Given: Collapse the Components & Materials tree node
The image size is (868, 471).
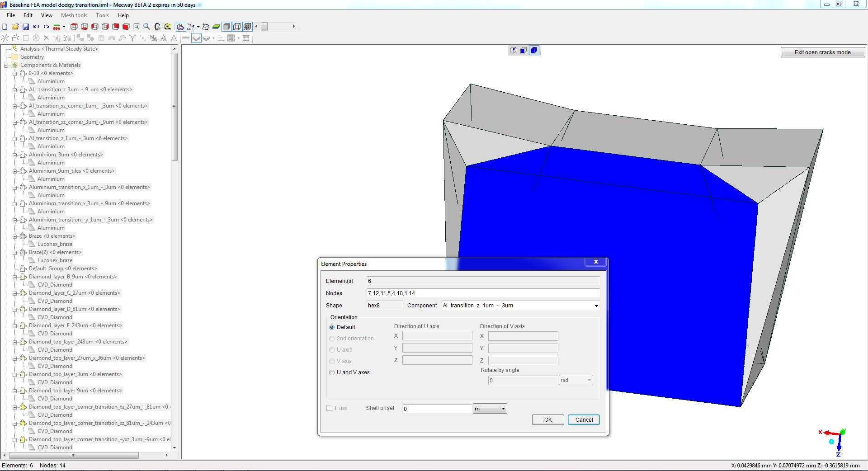Looking at the screenshot, I should pos(6,65).
